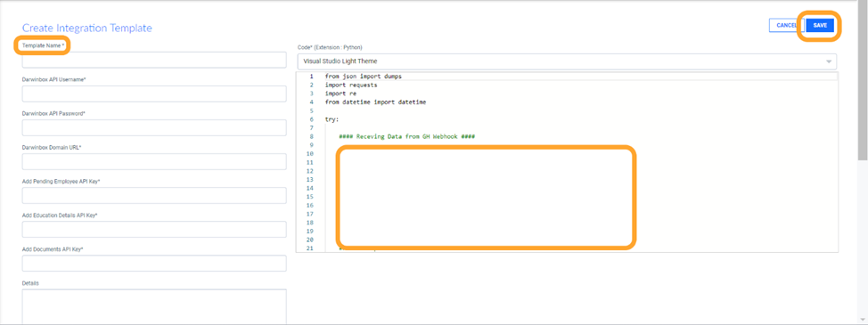The width and height of the screenshot is (868, 325).
Task: Click line number 6 in the editor gutter
Action: pyautogui.click(x=311, y=119)
